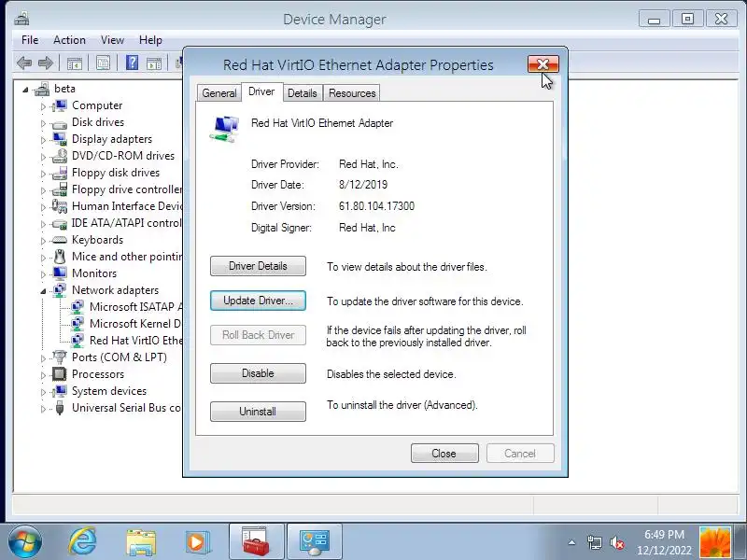
Task: Click the Red Hat VirtIO tree item icon
Action: [78, 341]
